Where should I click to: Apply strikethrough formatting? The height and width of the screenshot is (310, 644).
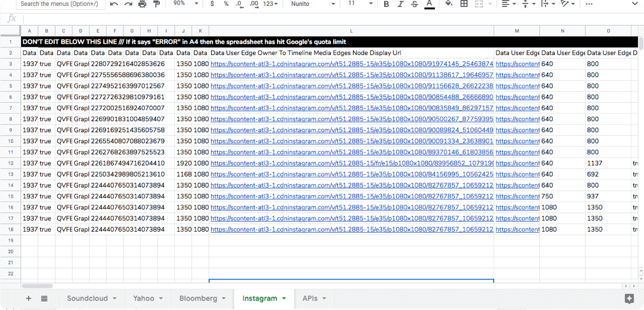coord(415,4)
